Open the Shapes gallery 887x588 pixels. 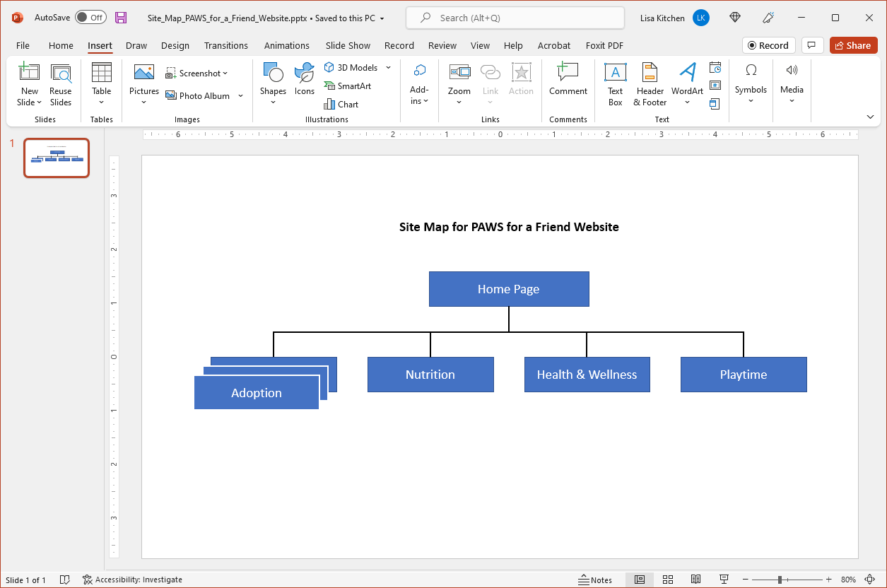coord(273,83)
